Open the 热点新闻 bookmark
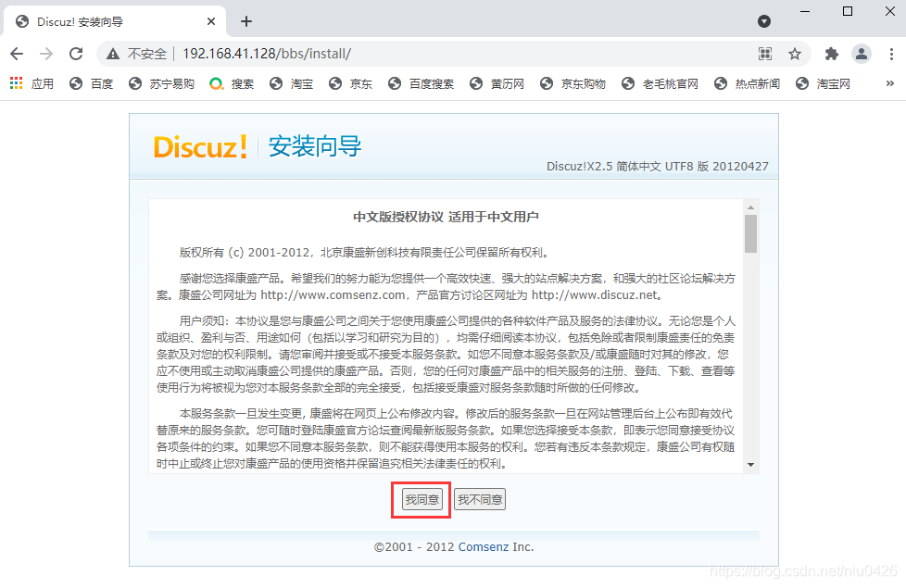 747,83
